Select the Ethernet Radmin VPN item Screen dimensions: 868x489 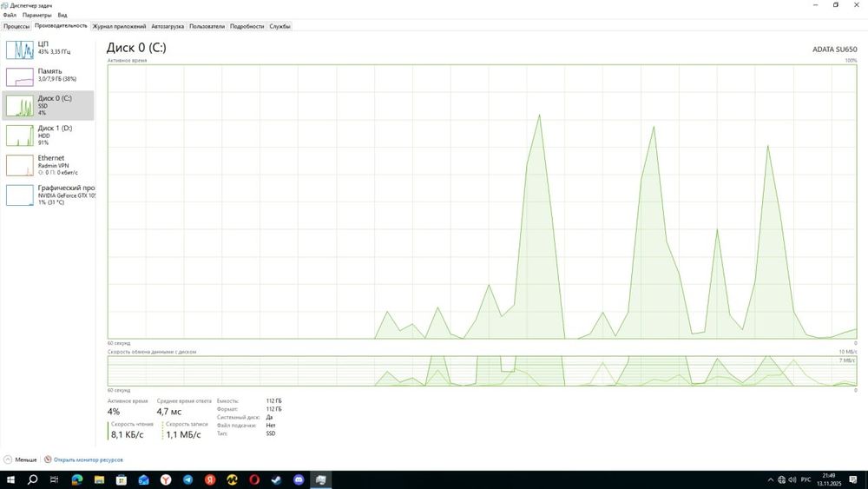click(x=48, y=165)
